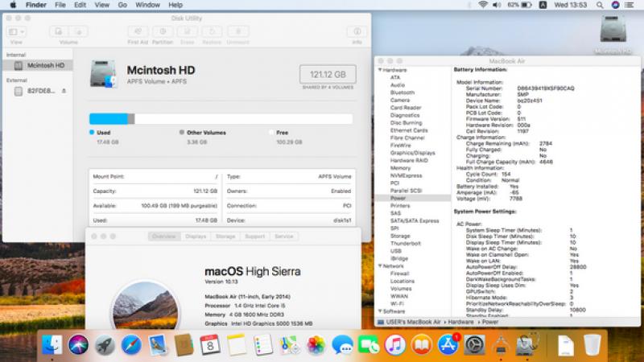This screenshot has width=644, height=362.
Task: Launch Siri from the Dock
Action: (78, 345)
